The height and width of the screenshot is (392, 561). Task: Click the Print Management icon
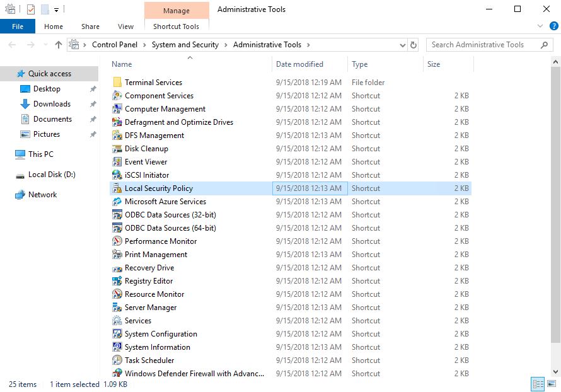[x=117, y=255]
